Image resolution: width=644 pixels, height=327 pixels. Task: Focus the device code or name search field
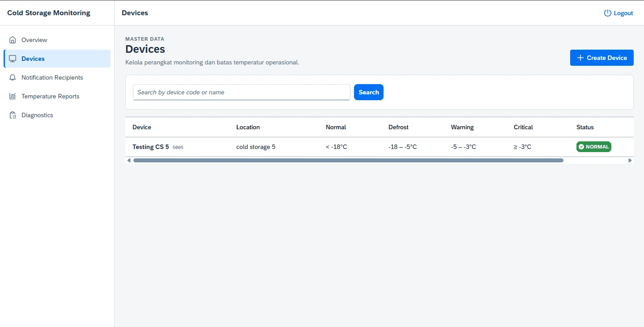[x=242, y=92]
